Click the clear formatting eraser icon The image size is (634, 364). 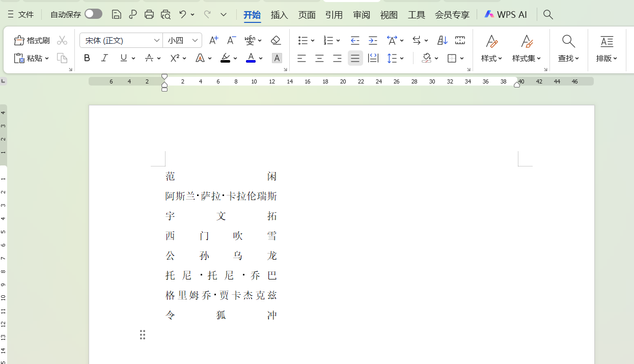[x=275, y=40]
